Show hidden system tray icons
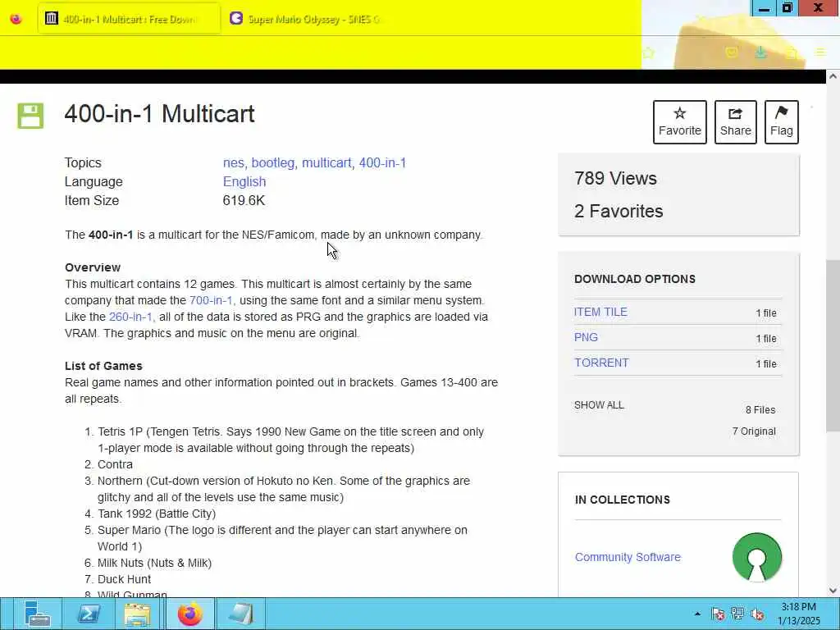Image resolution: width=840 pixels, height=630 pixels. [697, 614]
